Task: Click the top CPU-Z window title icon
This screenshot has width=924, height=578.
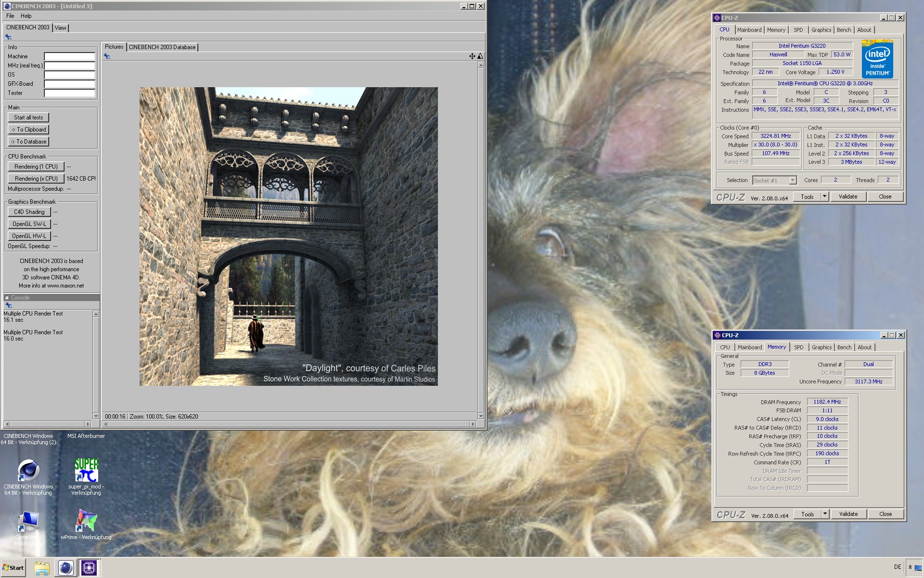Action: (717, 18)
